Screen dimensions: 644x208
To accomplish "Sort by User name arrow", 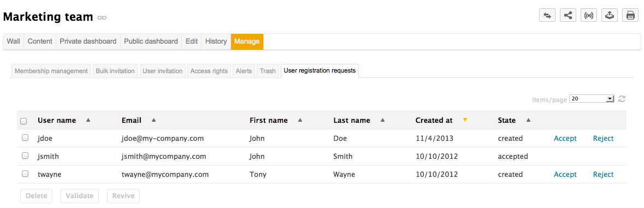I will tap(88, 120).
